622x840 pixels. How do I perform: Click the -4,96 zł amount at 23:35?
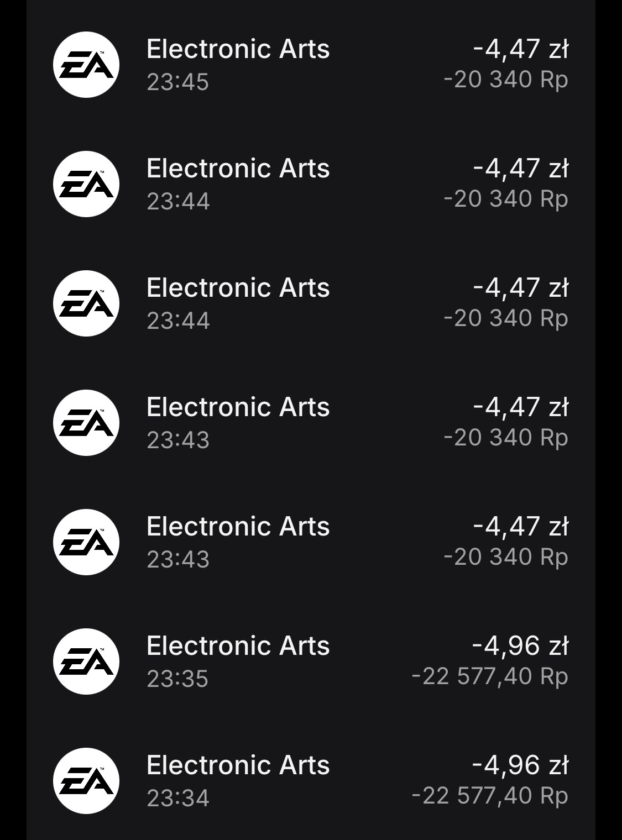[x=520, y=646]
